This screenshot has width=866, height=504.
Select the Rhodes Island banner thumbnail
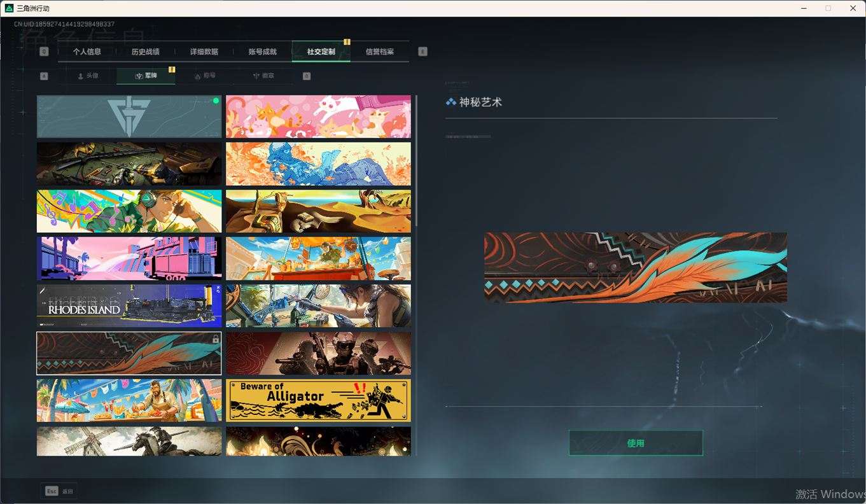click(x=129, y=305)
